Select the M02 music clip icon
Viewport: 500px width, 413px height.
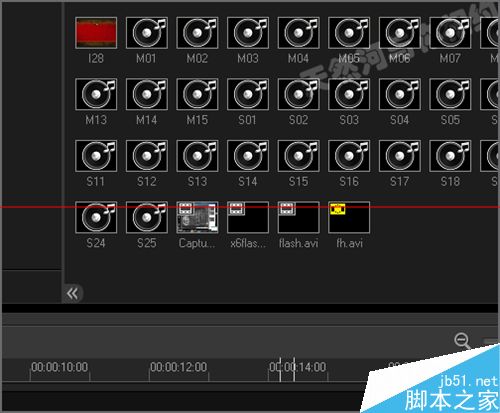(x=197, y=33)
